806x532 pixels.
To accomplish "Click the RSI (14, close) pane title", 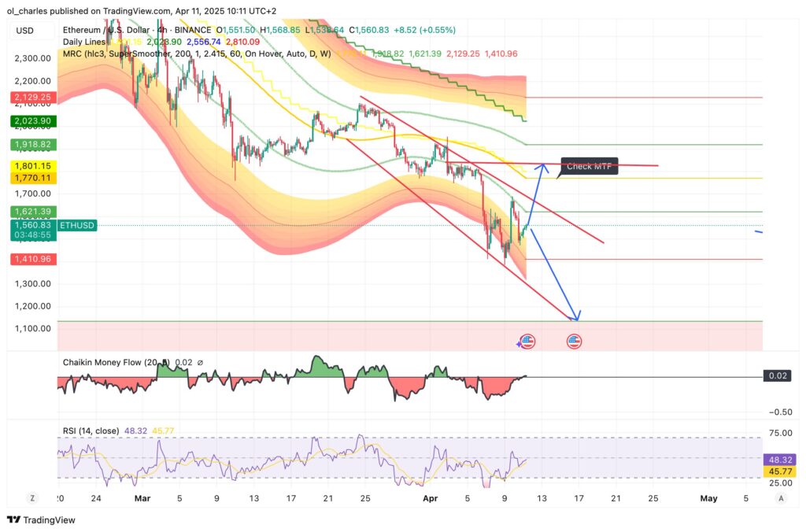I will [x=89, y=431].
